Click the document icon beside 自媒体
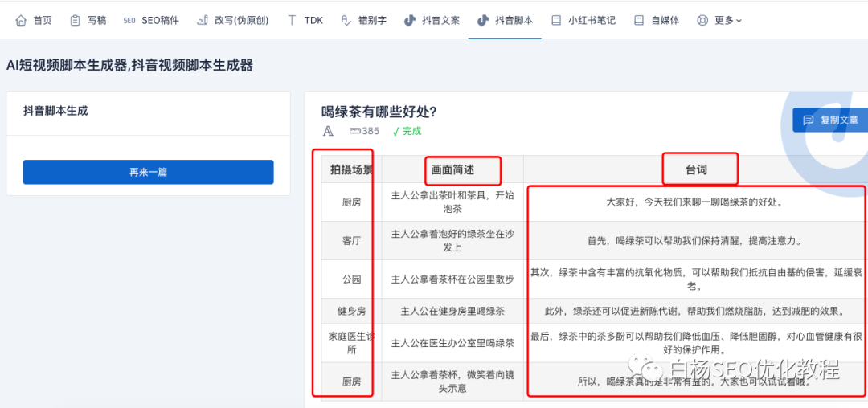The image size is (868, 408). click(640, 21)
